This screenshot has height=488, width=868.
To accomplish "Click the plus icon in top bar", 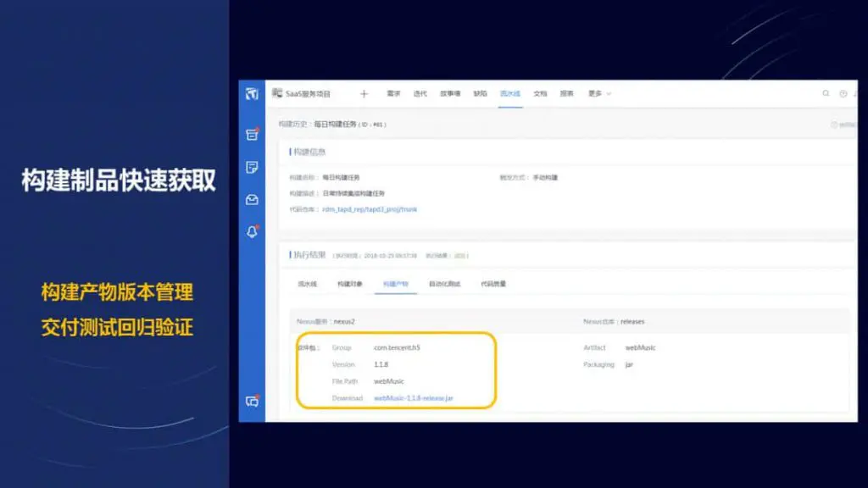I will [x=364, y=93].
